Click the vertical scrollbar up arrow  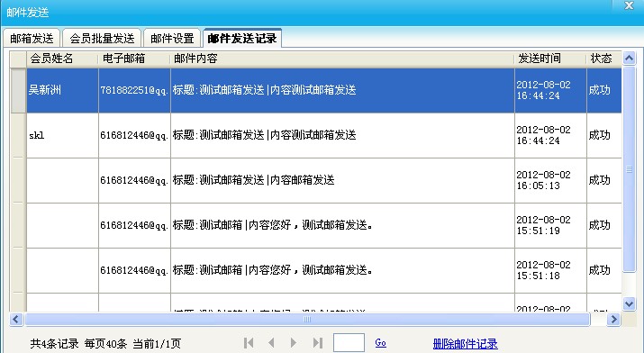(629, 59)
